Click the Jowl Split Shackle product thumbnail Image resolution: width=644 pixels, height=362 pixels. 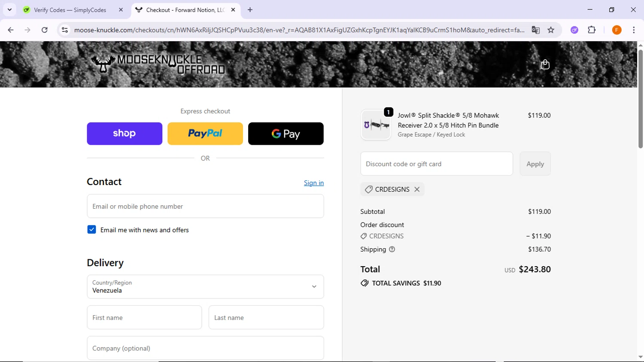(376, 125)
